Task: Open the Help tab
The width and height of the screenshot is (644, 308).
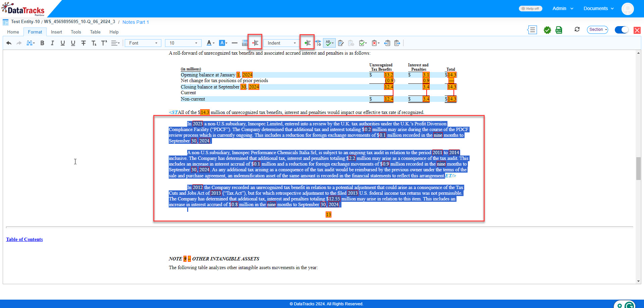Action: pyautogui.click(x=114, y=32)
